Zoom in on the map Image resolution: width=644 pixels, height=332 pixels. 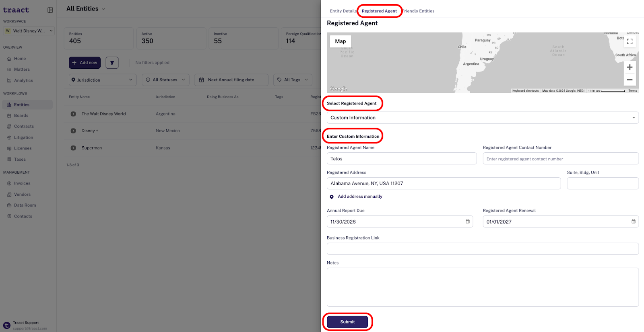coord(630,68)
